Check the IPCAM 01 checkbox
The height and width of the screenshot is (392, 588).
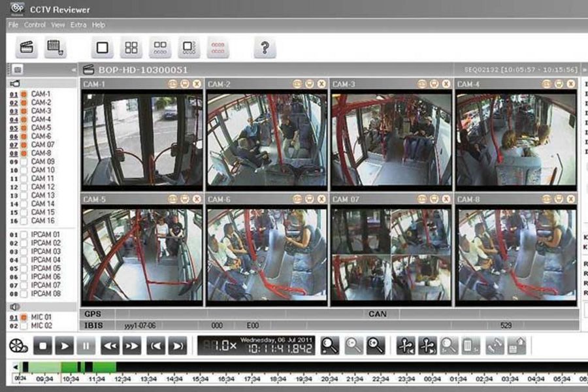[x=24, y=235]
